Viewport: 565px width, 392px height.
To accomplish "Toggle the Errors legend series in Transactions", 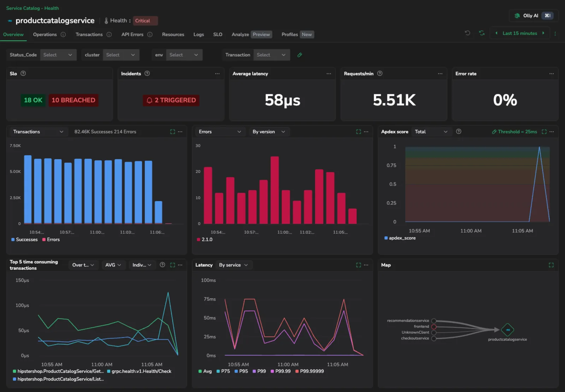I will coord(51,240).
